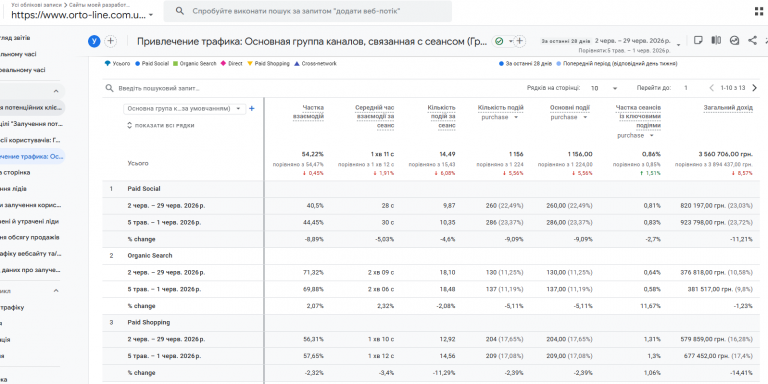The width and height of the screenshot is (768, 384).
Task: Click the blue 'У' segment avatar
Action: [94, 42]
